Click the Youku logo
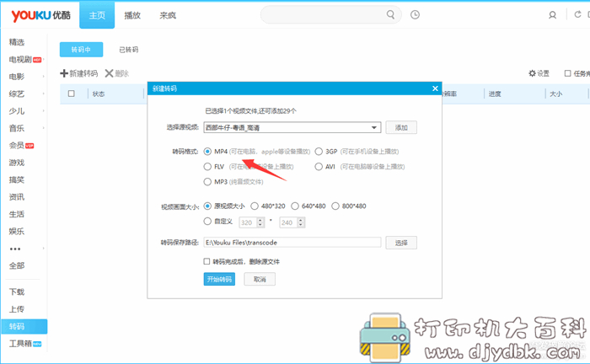590x364 pixels. [x=40, y=15]
